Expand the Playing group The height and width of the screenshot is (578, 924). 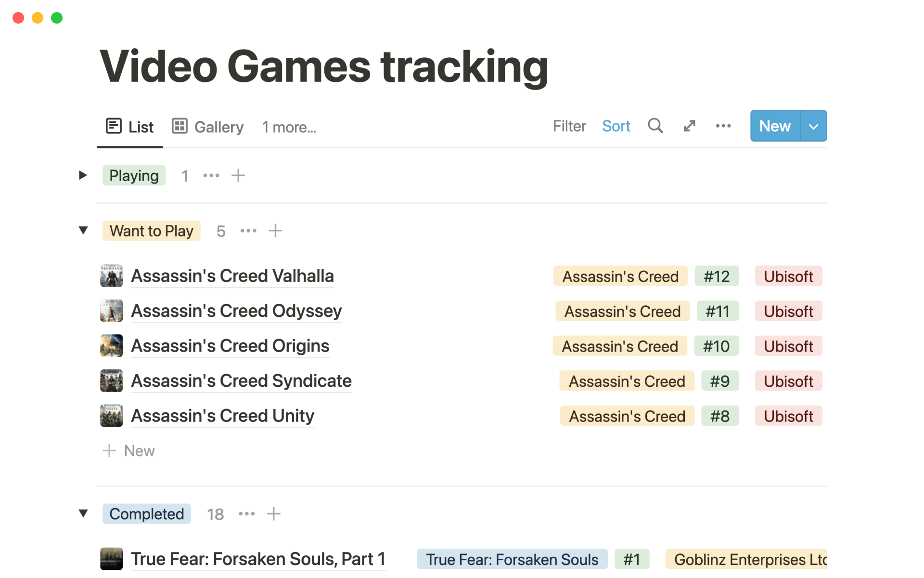click(x=83, y=175)
